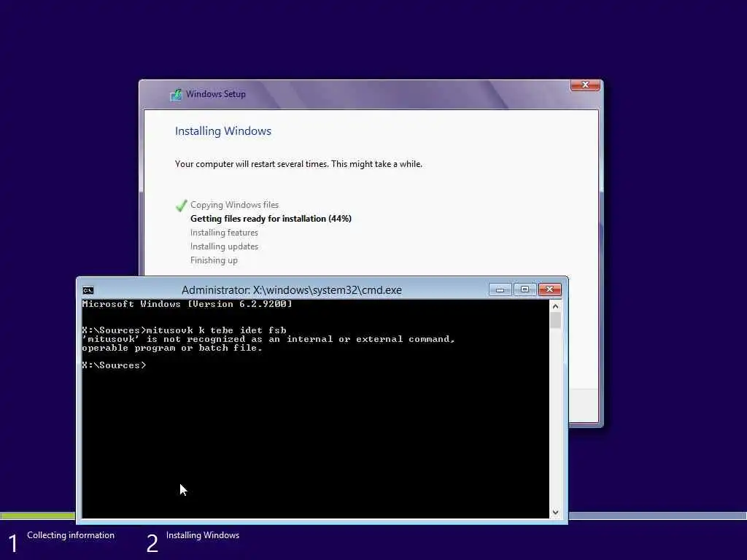Click the 'Copying Windows files' step text
The height and width of the screenshot is (560, 747).
234,205
